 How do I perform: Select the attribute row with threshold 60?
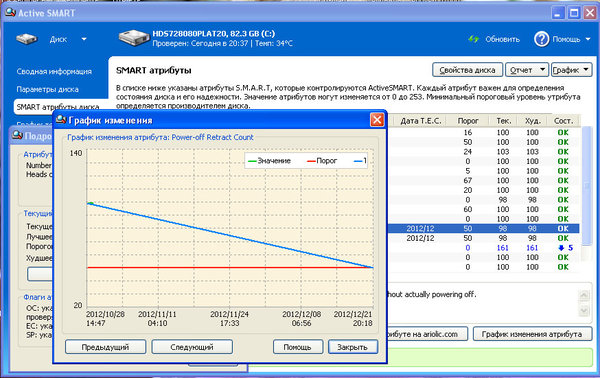(x=483, y=209)
